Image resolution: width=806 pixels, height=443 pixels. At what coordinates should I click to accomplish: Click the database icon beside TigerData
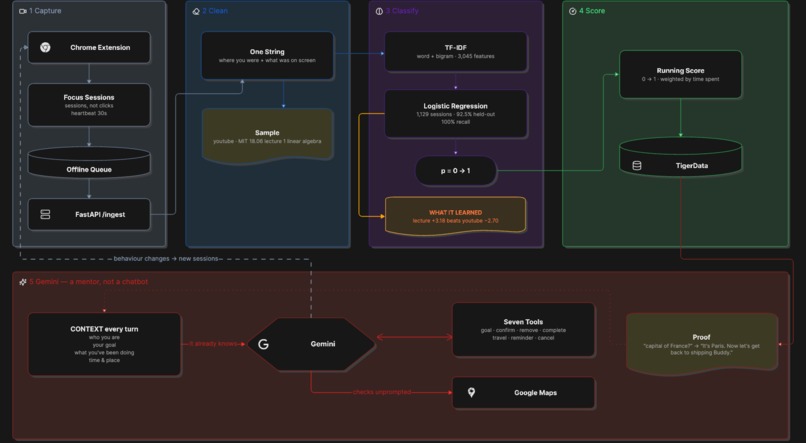pos(637,165)
